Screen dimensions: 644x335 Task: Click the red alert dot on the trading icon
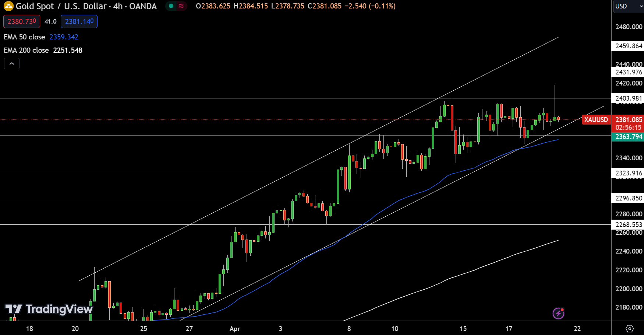coord(563,310)
